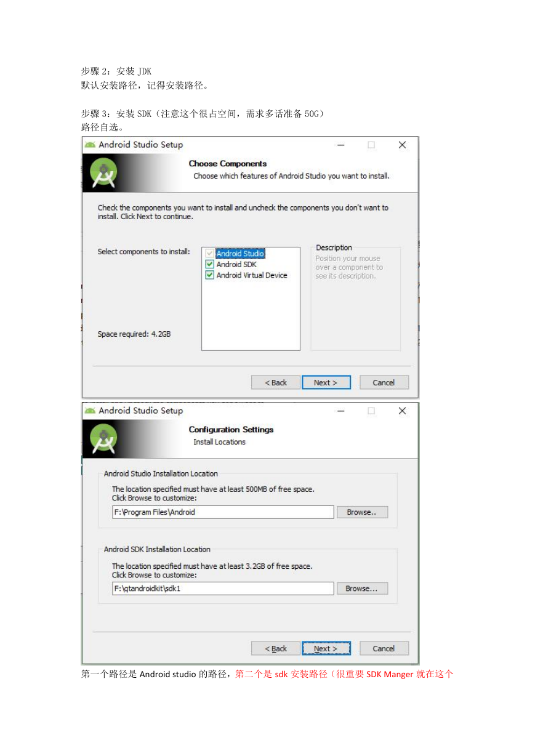Uncheck the Android Virtual Device component

point(210,275)
